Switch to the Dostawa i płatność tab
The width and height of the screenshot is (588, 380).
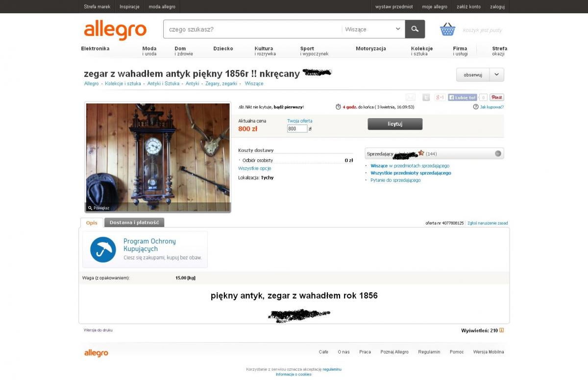pyautogui.click(x=134, y=223)
